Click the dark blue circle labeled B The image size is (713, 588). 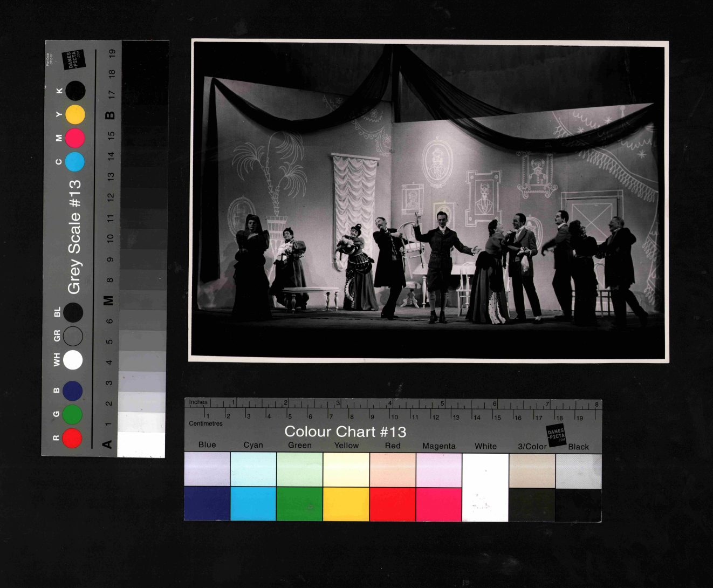[72, 391]
